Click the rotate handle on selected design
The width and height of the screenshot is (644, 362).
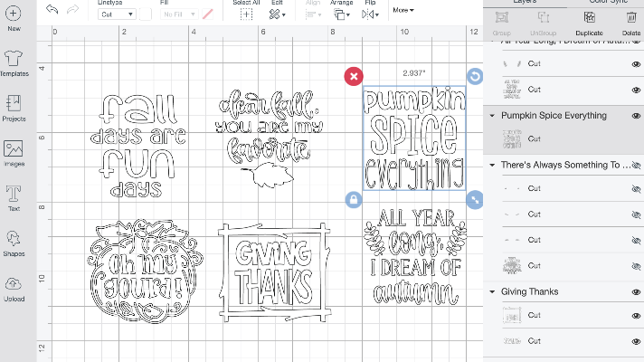(x=475, y=77)
